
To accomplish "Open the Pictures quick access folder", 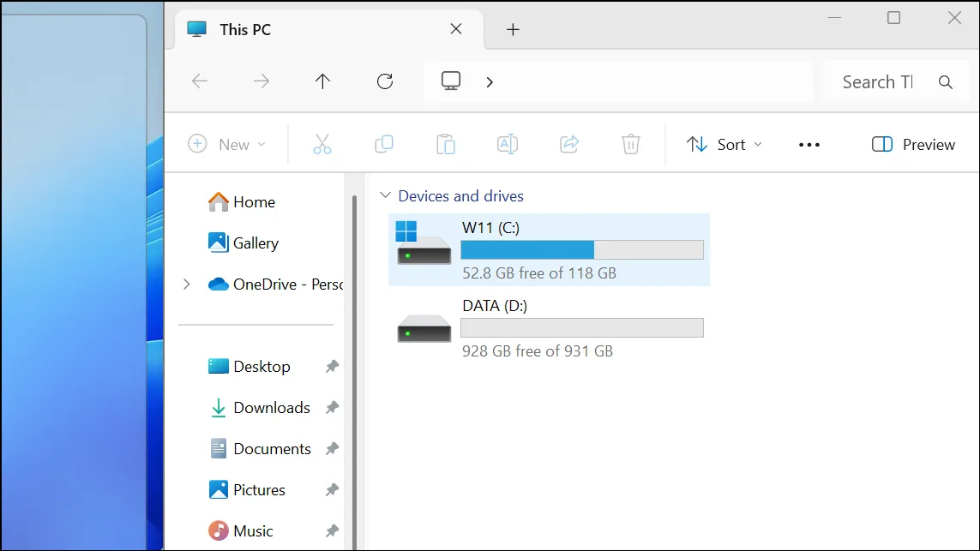I will click(247, 490).
